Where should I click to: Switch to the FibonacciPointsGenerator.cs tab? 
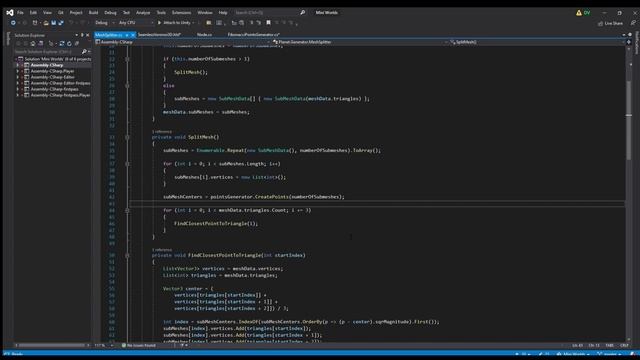[253, 35]
